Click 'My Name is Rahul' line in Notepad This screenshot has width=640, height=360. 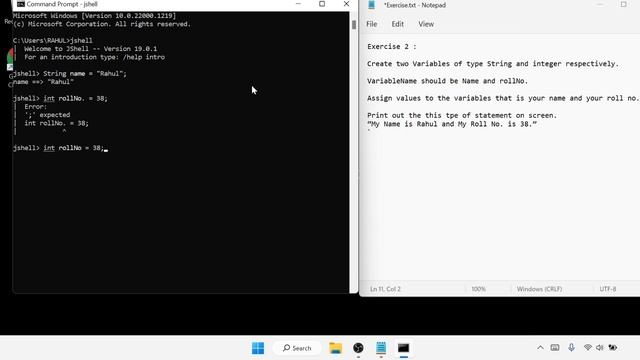pyautogui.click(x=452, y=124)
